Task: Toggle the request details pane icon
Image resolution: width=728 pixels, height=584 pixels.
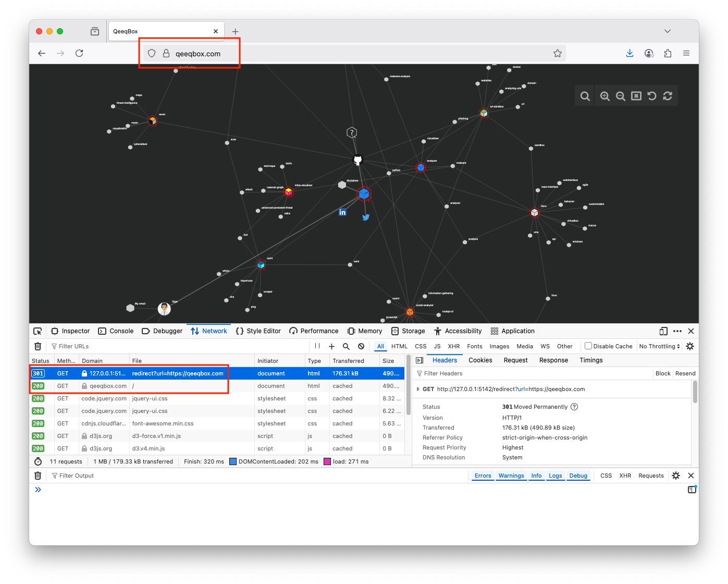Action: pos(419,360)
